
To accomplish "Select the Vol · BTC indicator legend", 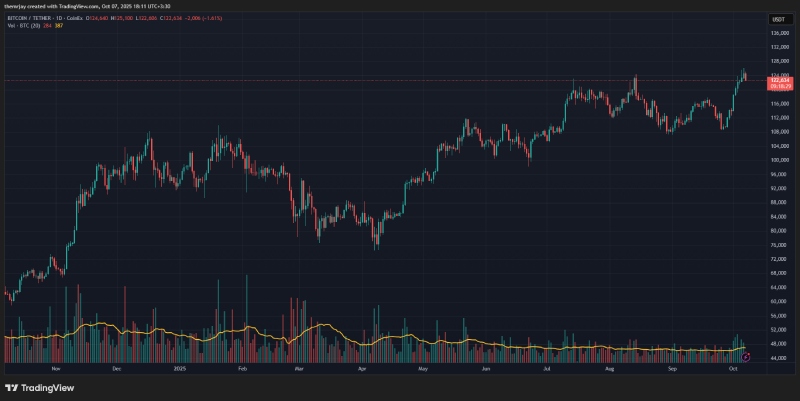I will [x=20, y=26].
